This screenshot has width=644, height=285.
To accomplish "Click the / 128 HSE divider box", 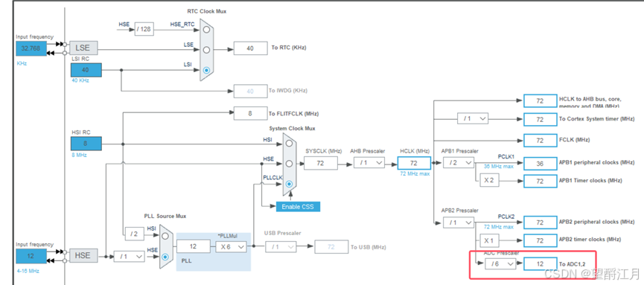I will tap(144, 29).
